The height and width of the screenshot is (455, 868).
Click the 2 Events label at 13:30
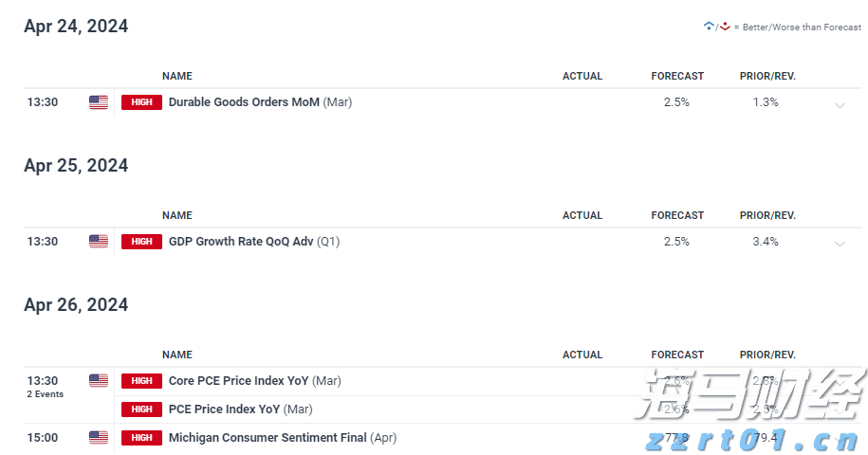(45, 394)
